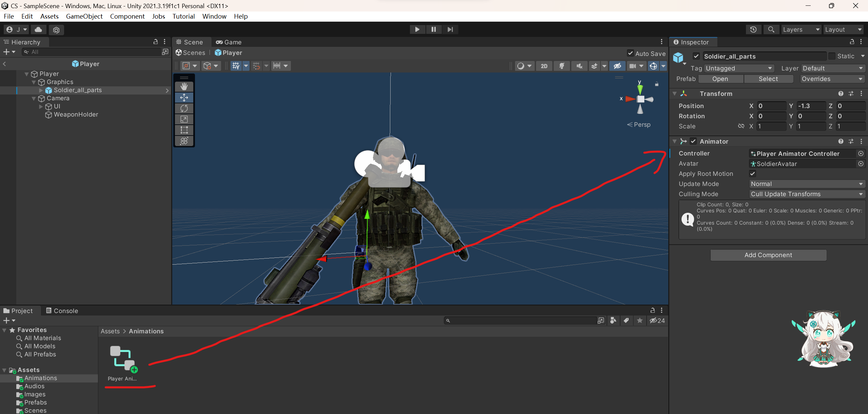Viewport: 868px width, 414px height.
Task: Toggle the Static checkbox
Action: pos(832,56)
